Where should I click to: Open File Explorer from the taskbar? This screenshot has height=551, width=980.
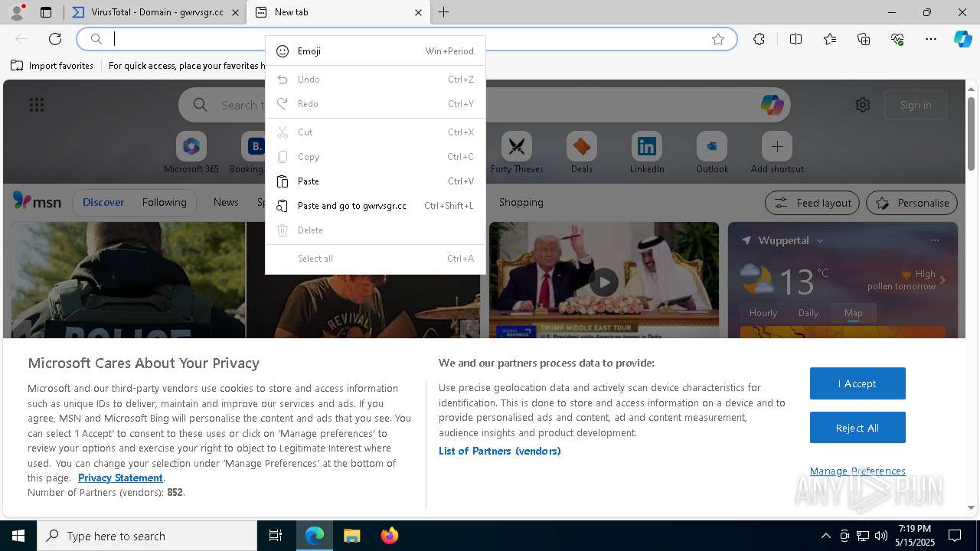click(351, 536)
